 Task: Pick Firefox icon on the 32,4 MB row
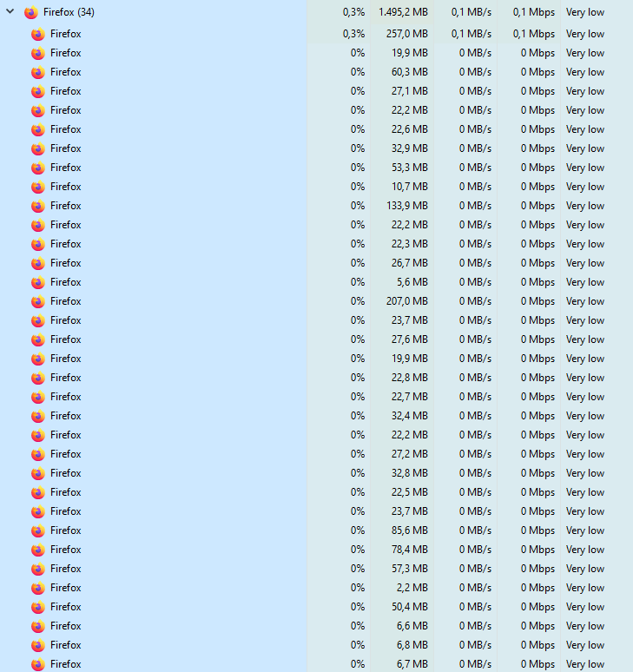pyautogui.click(x=38, y=416)
